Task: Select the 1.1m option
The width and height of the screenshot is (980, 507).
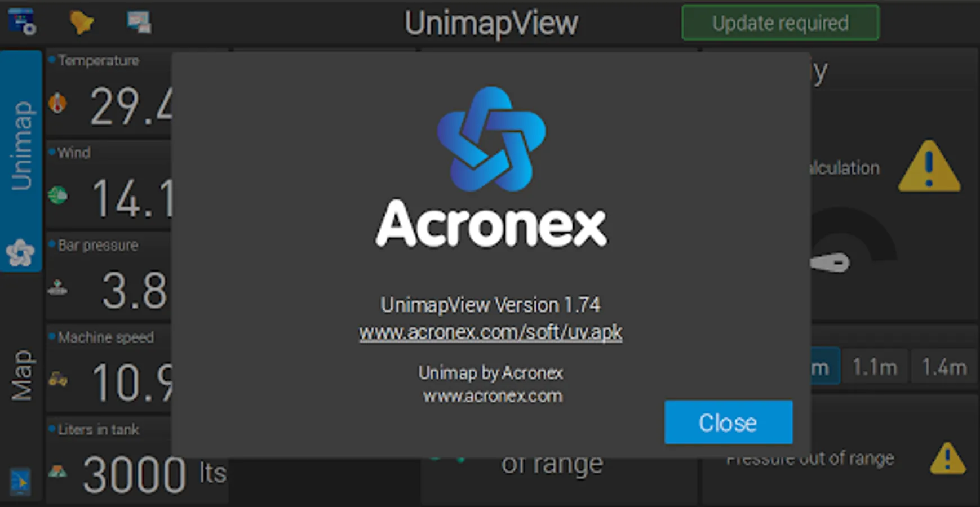Action: (x=874, y=367)
